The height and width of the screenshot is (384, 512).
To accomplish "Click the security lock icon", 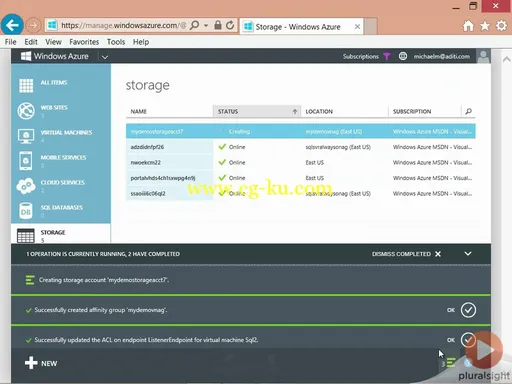I will 218,25.
